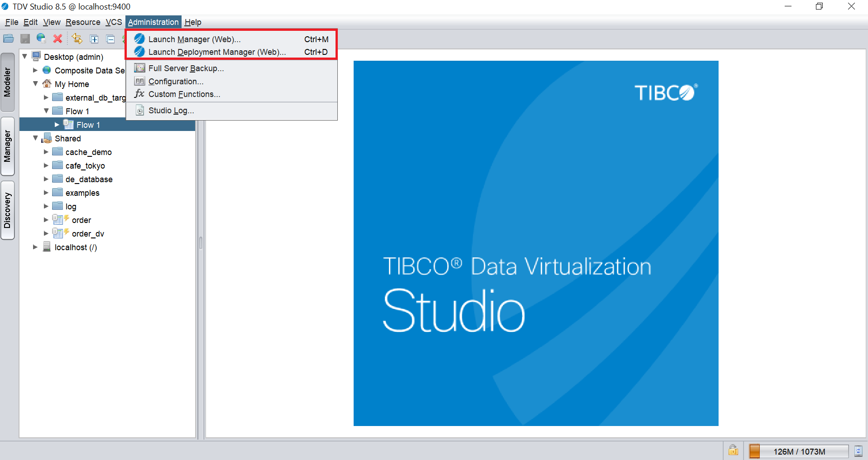Click the collapse all minus icon
Image resolution: width=868 pixels, height=460 pixels.
(110, 39)
